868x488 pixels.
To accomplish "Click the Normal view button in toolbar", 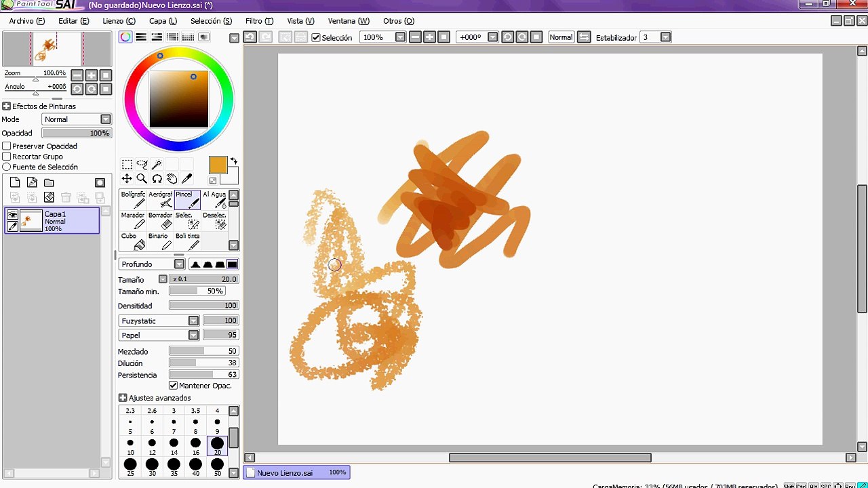I will 561,37.
